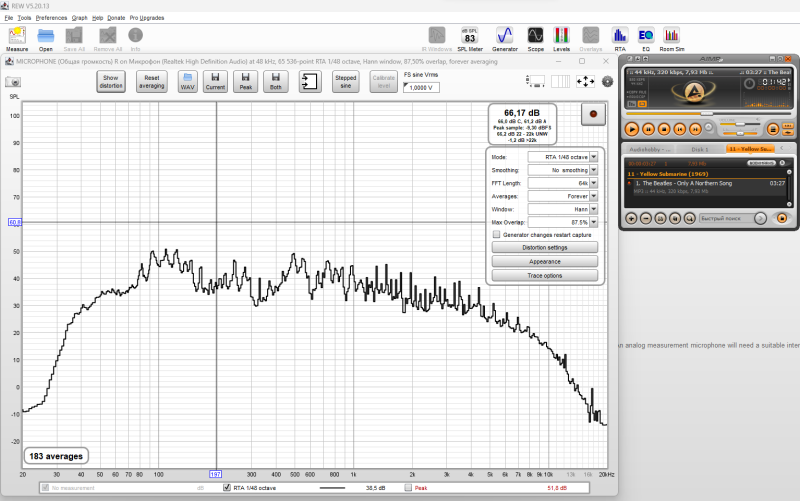Viewport: 800px width, 501px height.
Task: Click the import arrow button in RTA toolbar
Action: 310,82
